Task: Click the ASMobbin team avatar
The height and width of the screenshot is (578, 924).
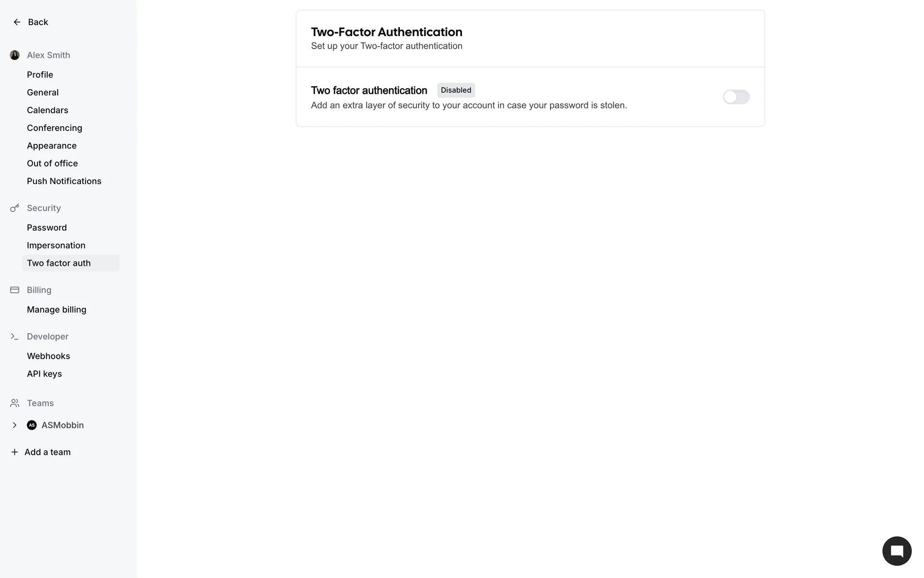Action: (32, 425)
